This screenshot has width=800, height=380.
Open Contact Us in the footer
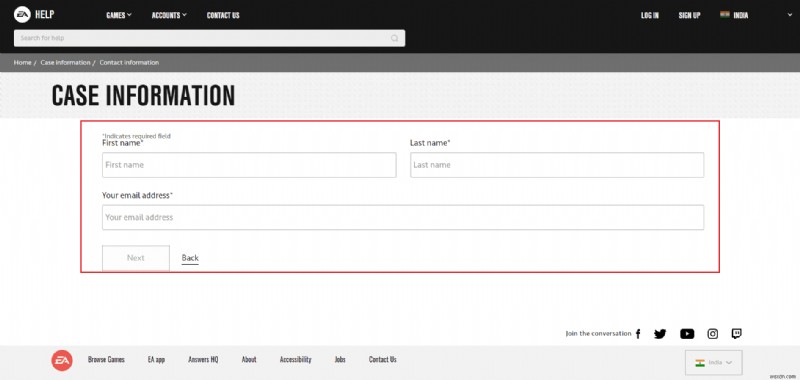coord(383,360)
